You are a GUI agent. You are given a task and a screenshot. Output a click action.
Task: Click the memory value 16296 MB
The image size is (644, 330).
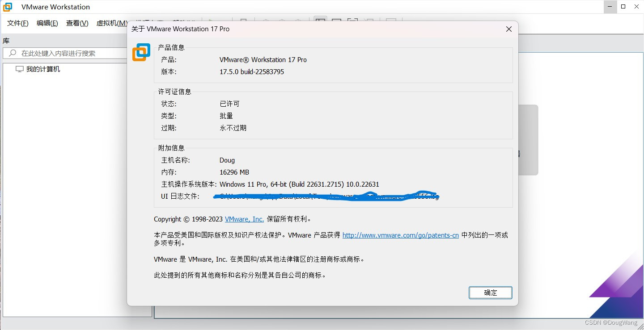[x=234, y=172]
